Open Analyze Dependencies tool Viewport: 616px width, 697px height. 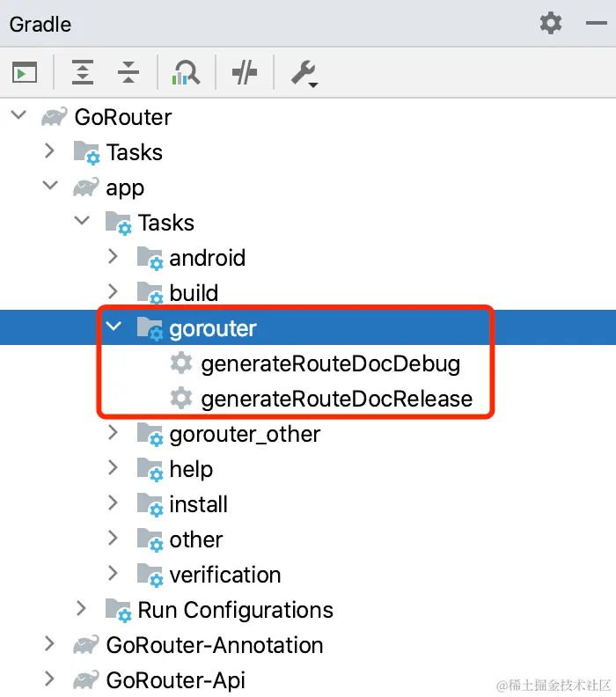click(x=186, y=72)
